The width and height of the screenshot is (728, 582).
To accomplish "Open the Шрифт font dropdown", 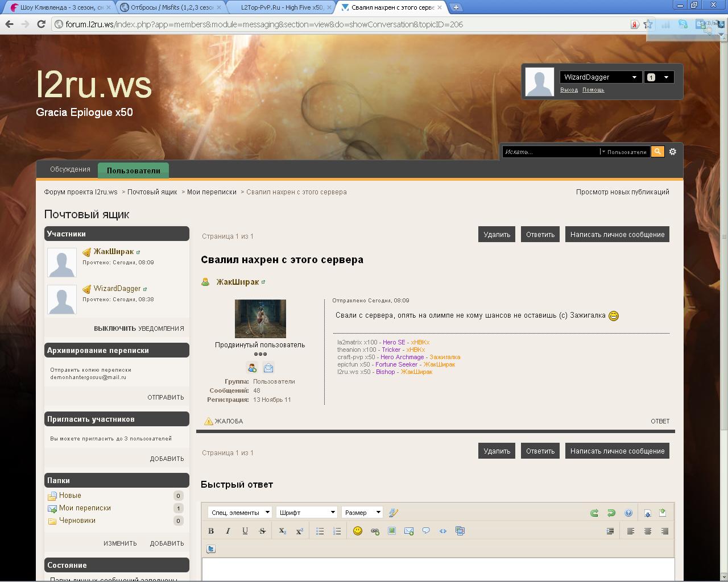I will (x=307, y=513).
